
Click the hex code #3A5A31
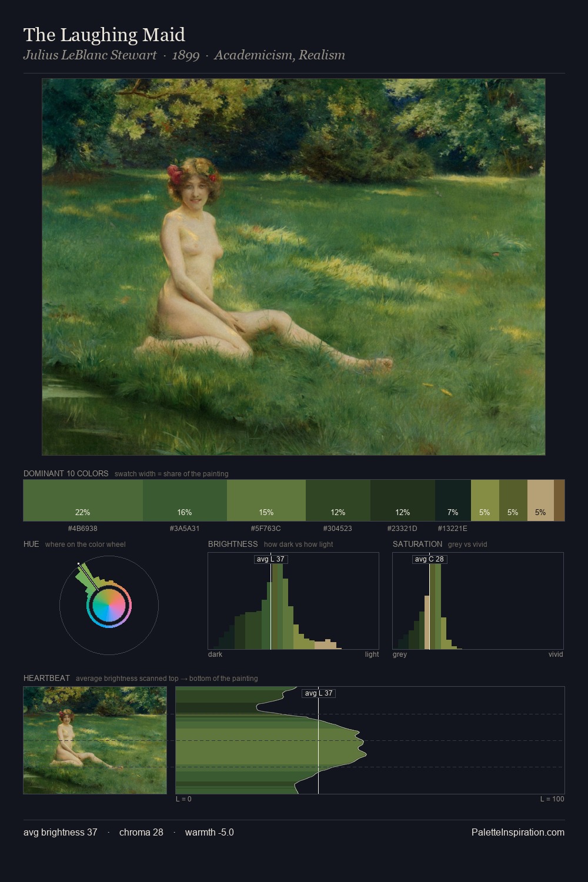coord(185,529)
